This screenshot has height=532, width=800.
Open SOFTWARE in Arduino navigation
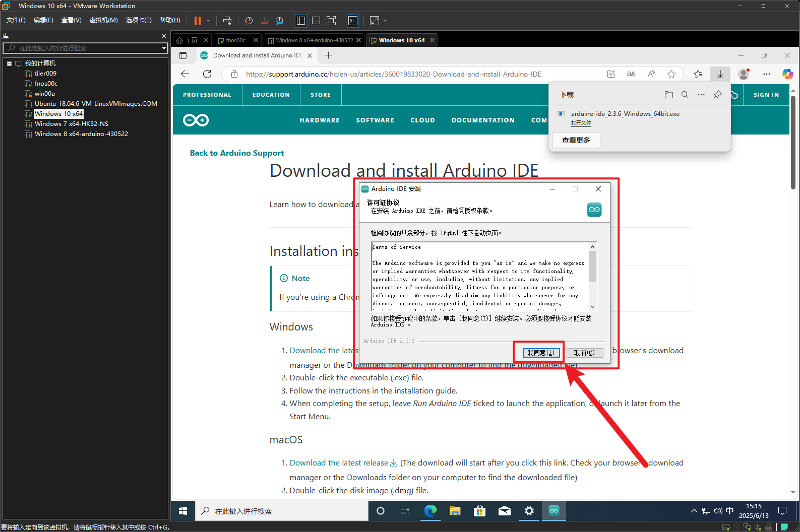click(x=375, y=120)
